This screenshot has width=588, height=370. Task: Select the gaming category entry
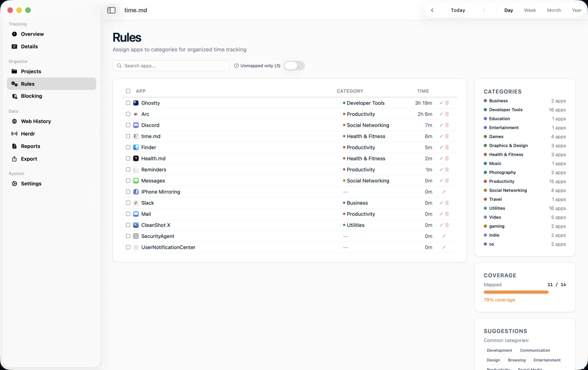pos(525,226)
